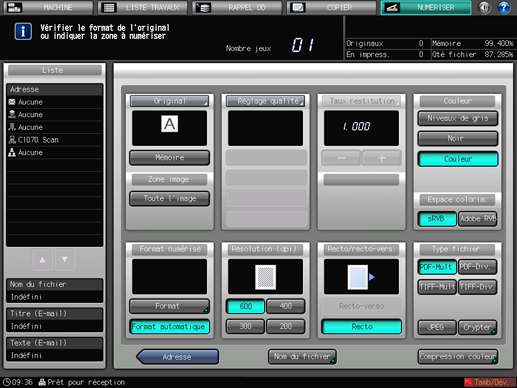517x388 pixels.
Task: Click the Prêt pour réception printer icon
Action: [42, 382]
